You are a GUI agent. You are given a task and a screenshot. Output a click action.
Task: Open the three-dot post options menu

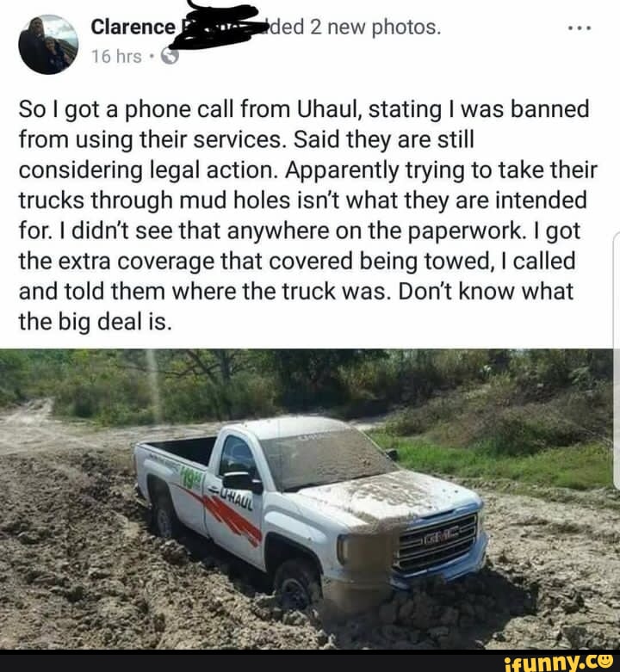(580, 28)
